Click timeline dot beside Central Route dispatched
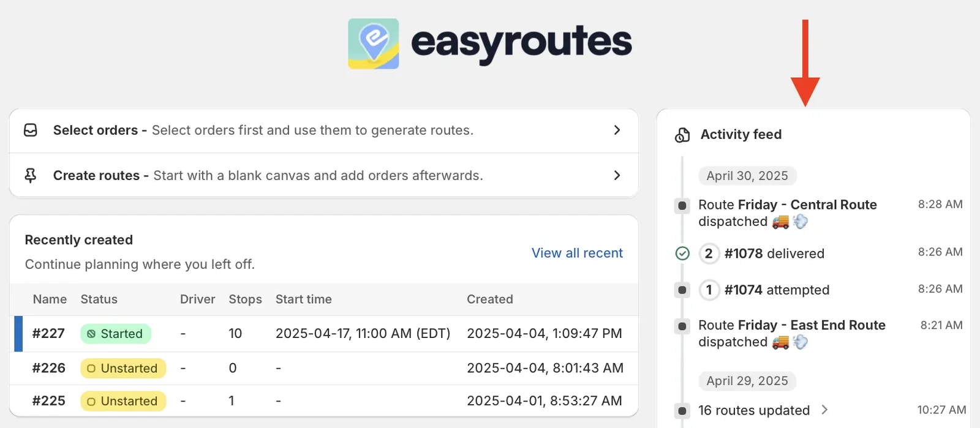The width and height of the screenshot is (980, 428). point(682,206)
